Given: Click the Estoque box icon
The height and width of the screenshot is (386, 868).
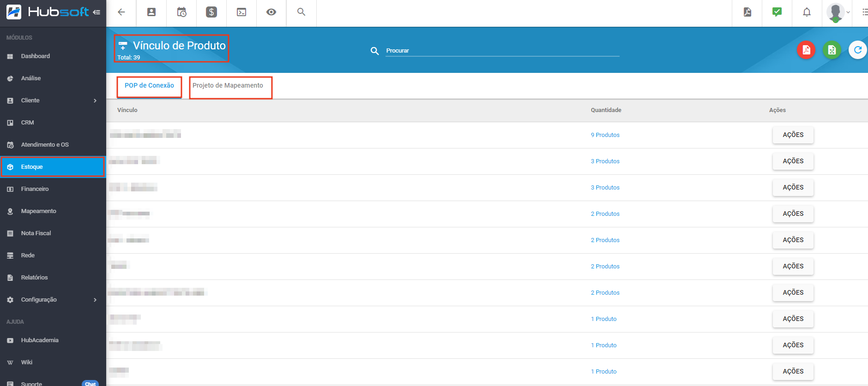Looking at the screenshot, I should pyautogui.click(x=10, y=167).
